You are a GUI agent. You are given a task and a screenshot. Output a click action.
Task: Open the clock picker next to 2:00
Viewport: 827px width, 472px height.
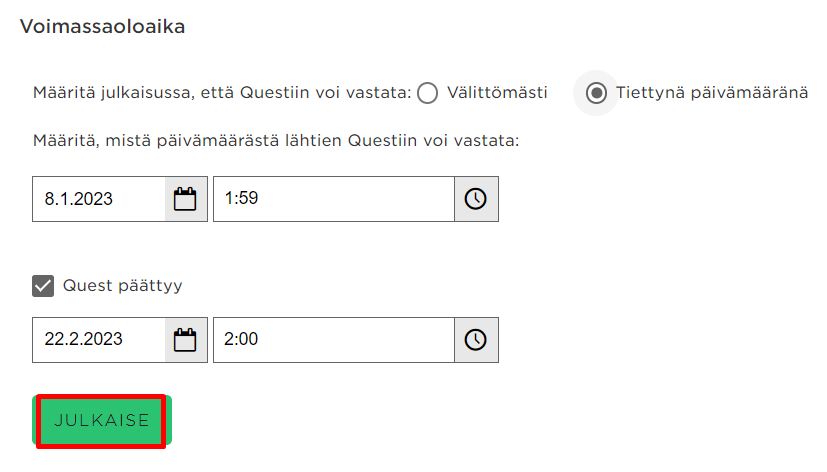(476, 340)
